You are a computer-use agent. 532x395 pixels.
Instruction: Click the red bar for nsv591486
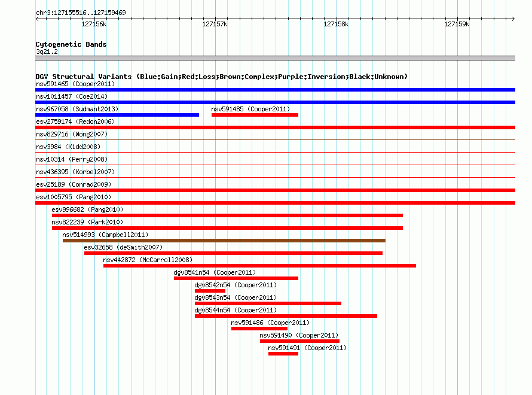pos(259,329)
